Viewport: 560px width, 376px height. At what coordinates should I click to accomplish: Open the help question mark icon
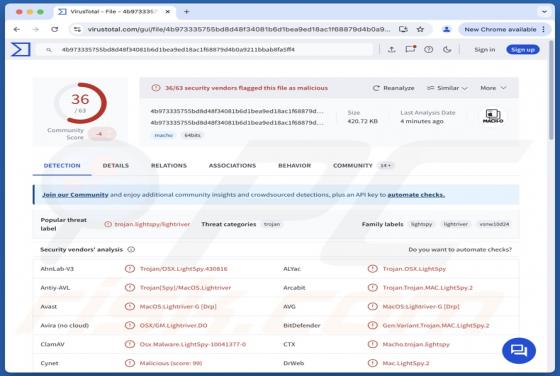[429, 50]
